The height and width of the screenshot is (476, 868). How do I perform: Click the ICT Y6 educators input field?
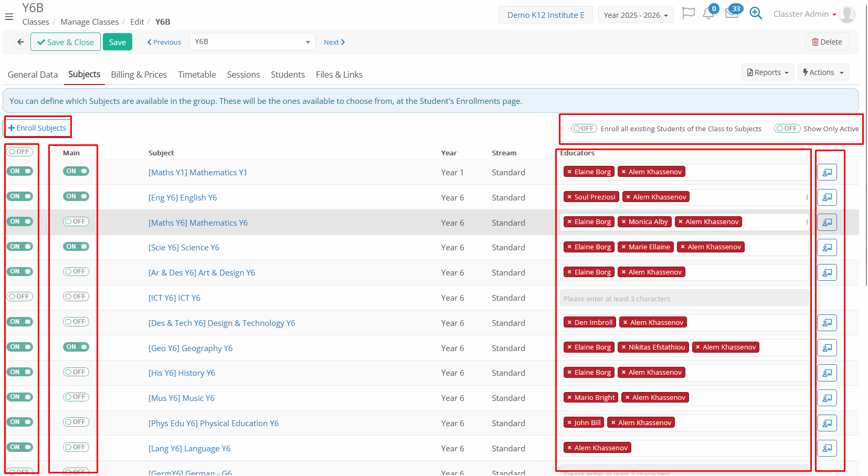click(683, 298)
